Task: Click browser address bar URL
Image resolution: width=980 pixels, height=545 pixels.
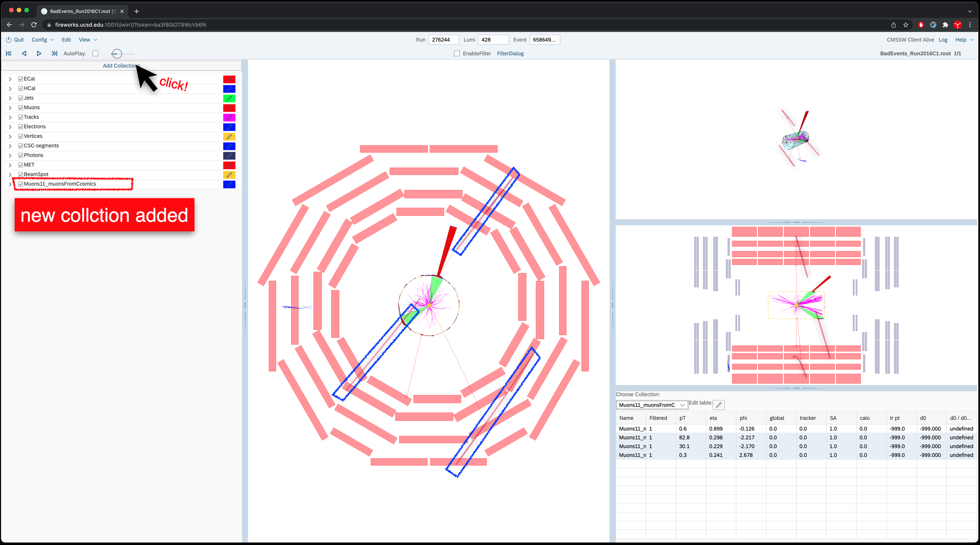Action: [130, 25]
